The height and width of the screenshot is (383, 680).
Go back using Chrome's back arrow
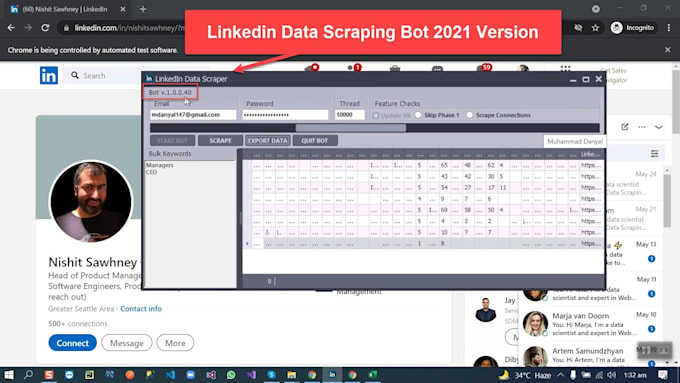pyautogui.click(x=11, y=28)
